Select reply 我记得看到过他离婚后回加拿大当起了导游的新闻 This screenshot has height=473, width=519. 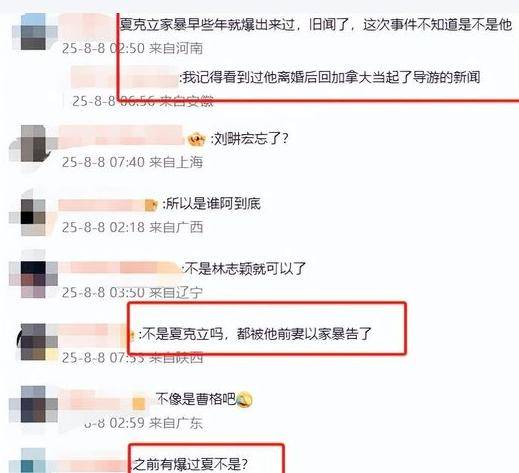330,78
